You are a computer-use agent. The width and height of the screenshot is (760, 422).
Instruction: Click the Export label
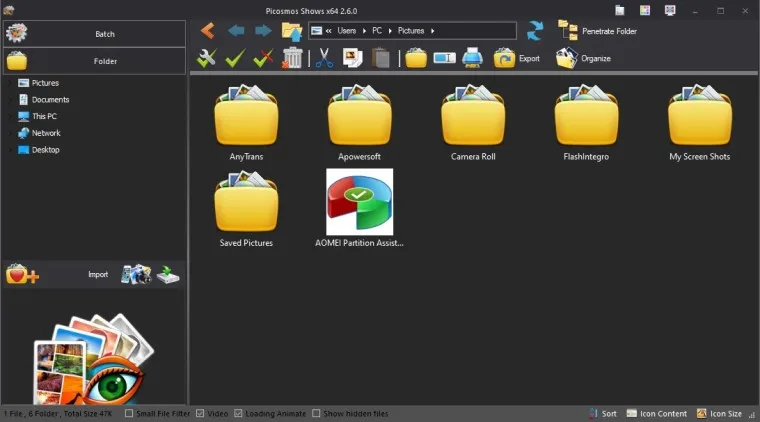(x=529, y=59)
